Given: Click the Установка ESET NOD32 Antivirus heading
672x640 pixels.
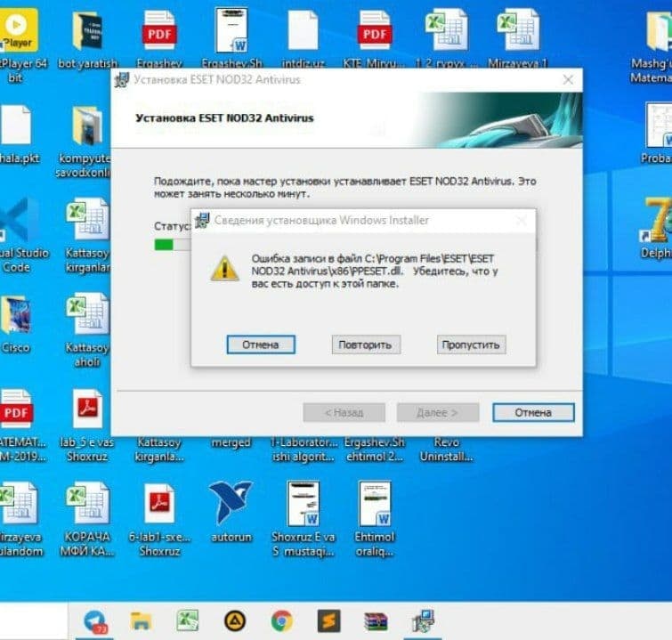Looking at the screenshot, I should point(224,117).
